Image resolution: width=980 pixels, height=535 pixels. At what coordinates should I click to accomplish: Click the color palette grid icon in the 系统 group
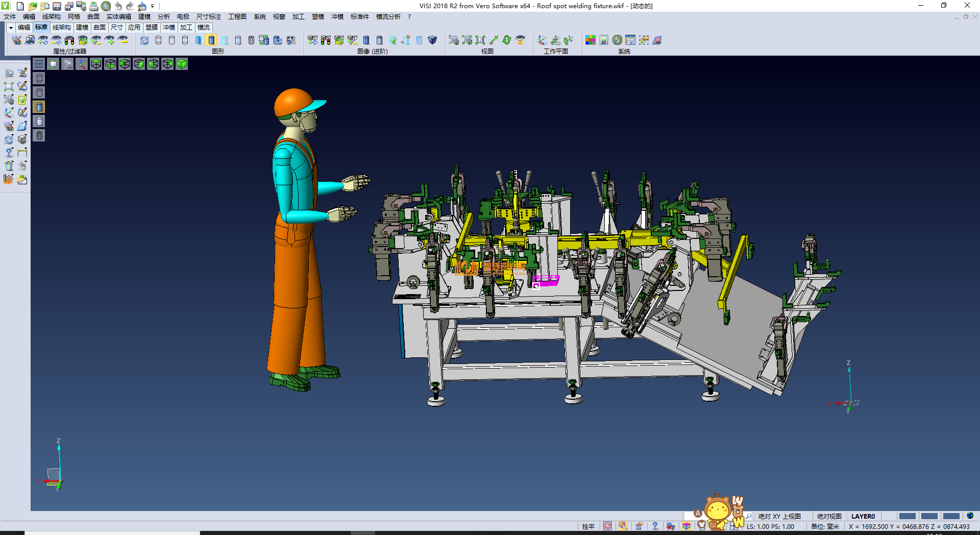click(x=591, y=40)
